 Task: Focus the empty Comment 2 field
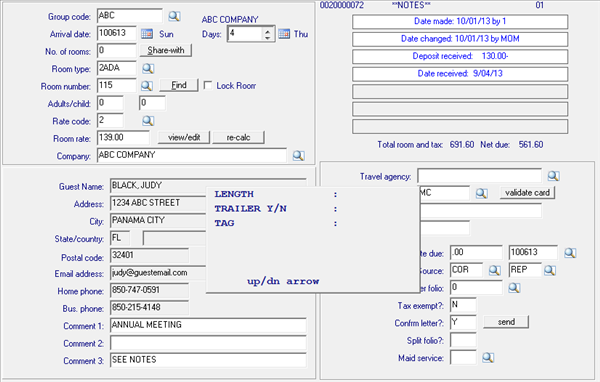pyautogui.click(x=208, y=343)
